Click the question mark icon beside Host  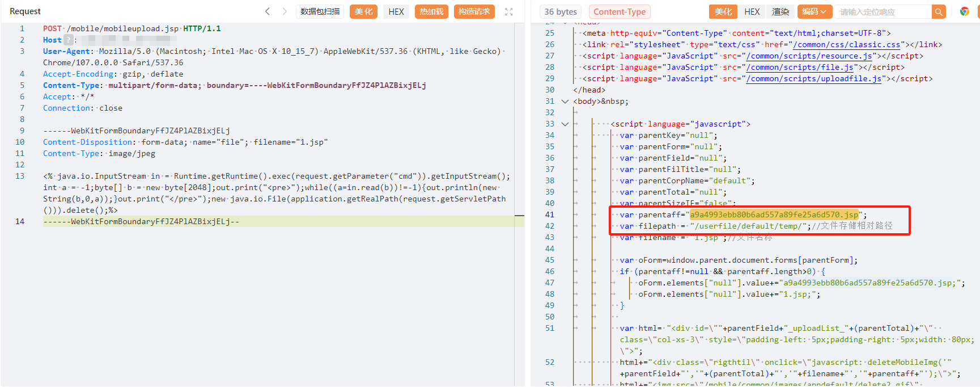click(69, 40)
